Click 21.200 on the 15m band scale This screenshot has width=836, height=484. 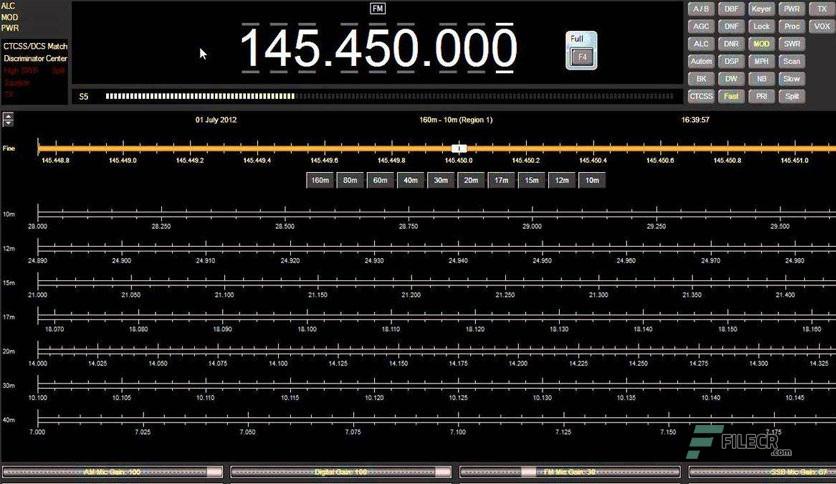[411, 295]
